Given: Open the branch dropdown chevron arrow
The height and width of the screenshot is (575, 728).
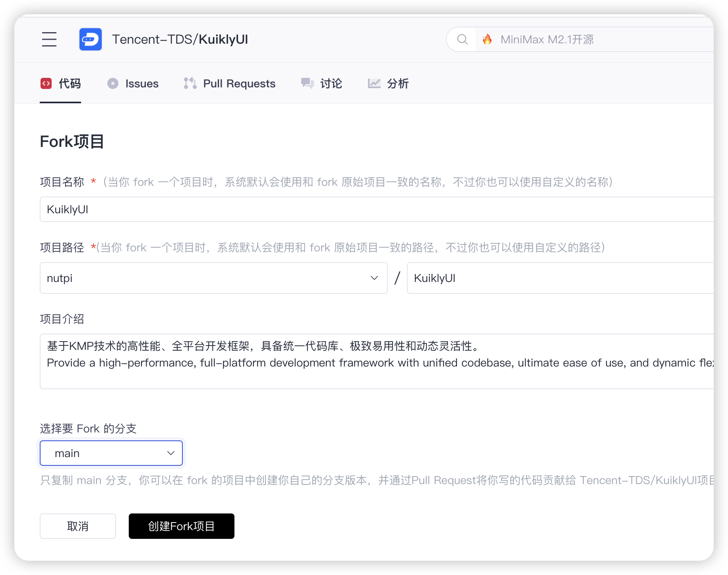Looking at the screenshot, I should tap(170, 453).
